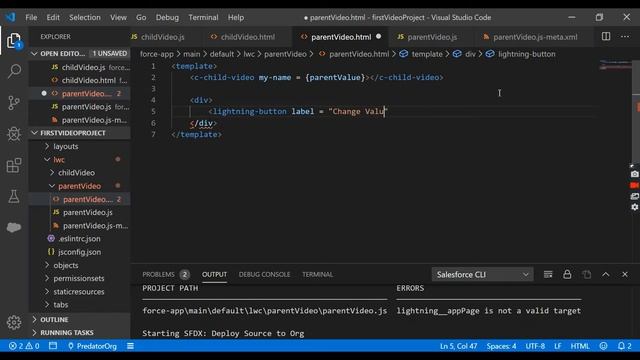Click the overlay camera screenshot icon
Screen dimensions: 640x360
pyautogui.click(x=634, y=174)
